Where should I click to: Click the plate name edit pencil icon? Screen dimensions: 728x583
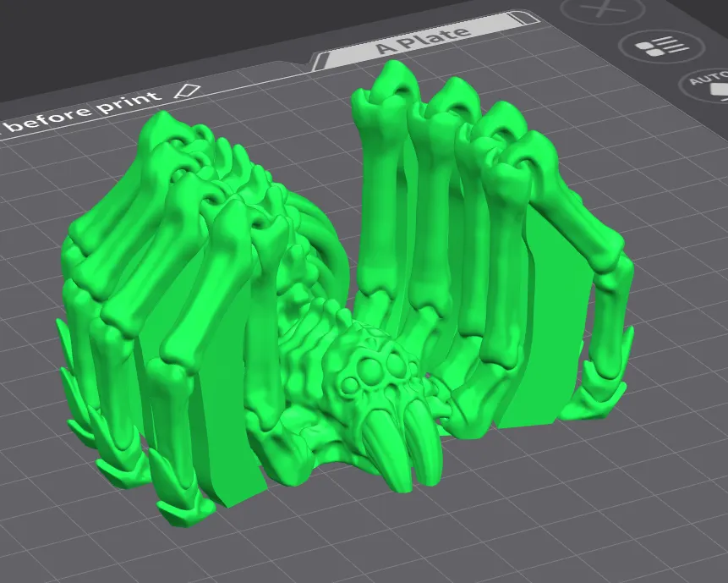187,91
